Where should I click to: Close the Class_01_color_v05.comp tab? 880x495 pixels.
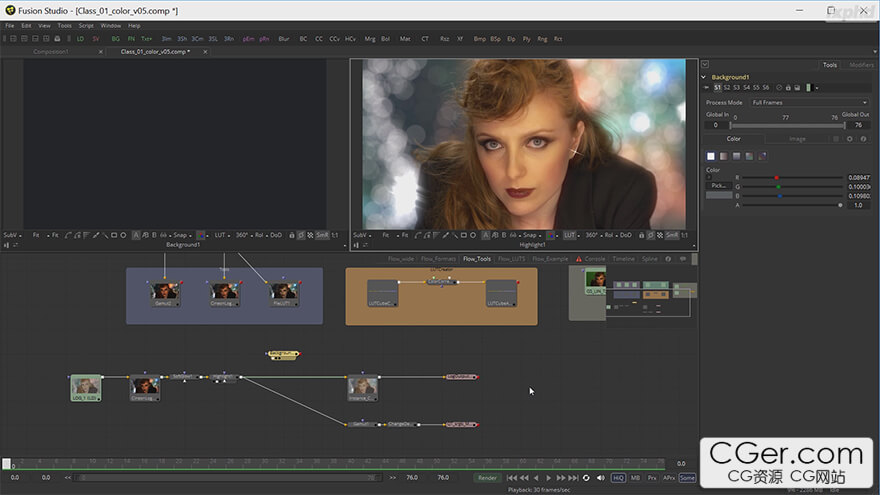tap(205, 52)
